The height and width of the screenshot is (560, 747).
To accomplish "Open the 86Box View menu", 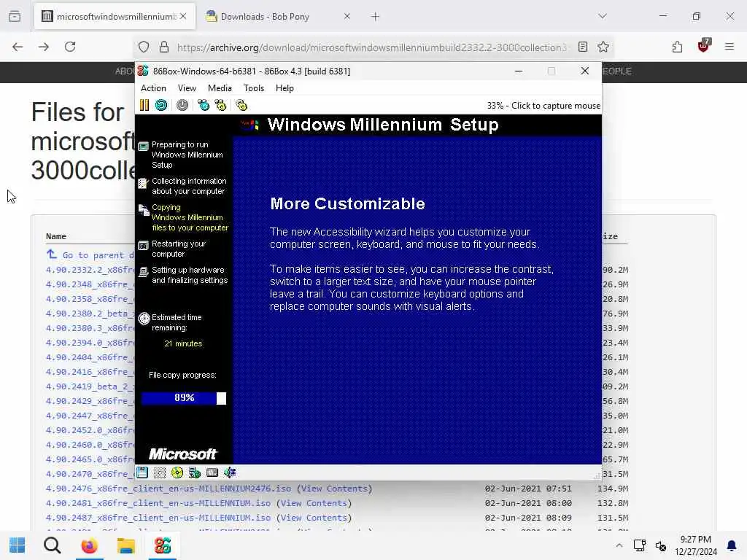I will coord(187,88).
